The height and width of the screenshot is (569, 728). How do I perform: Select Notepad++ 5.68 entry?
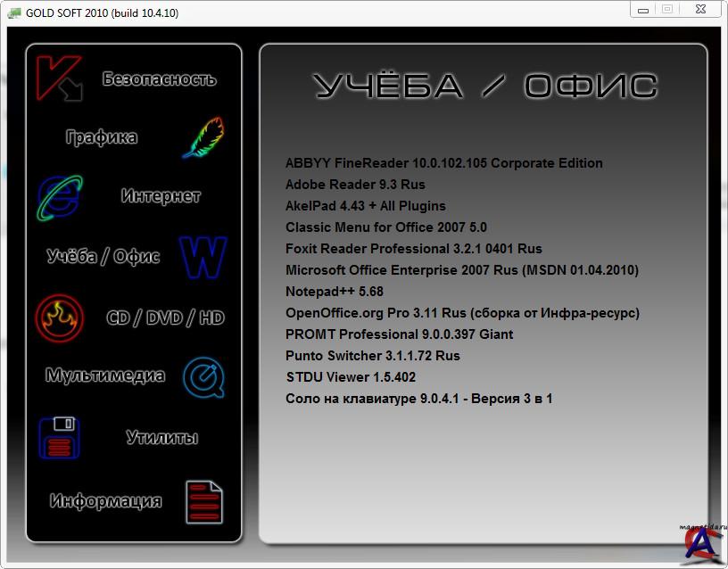point(335,292)
